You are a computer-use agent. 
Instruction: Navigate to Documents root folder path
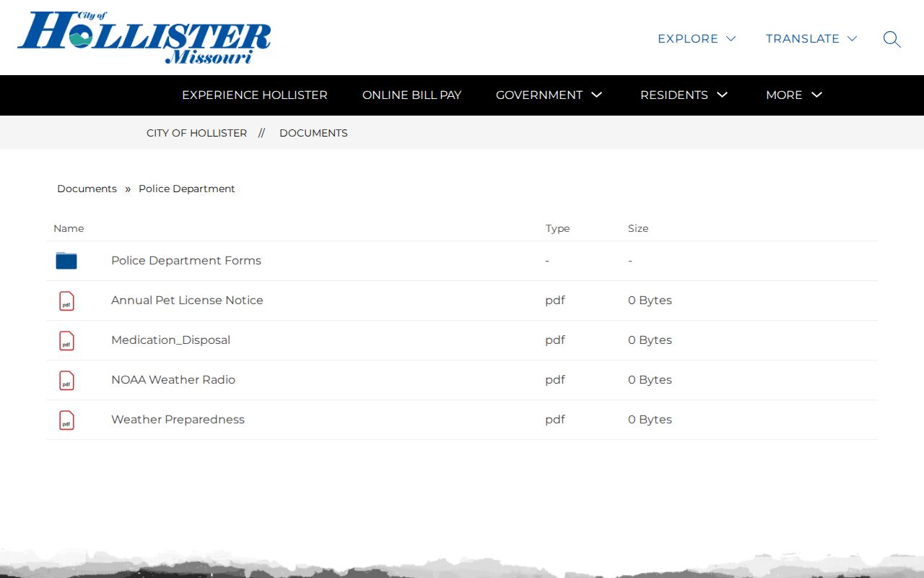click(87, 189)
